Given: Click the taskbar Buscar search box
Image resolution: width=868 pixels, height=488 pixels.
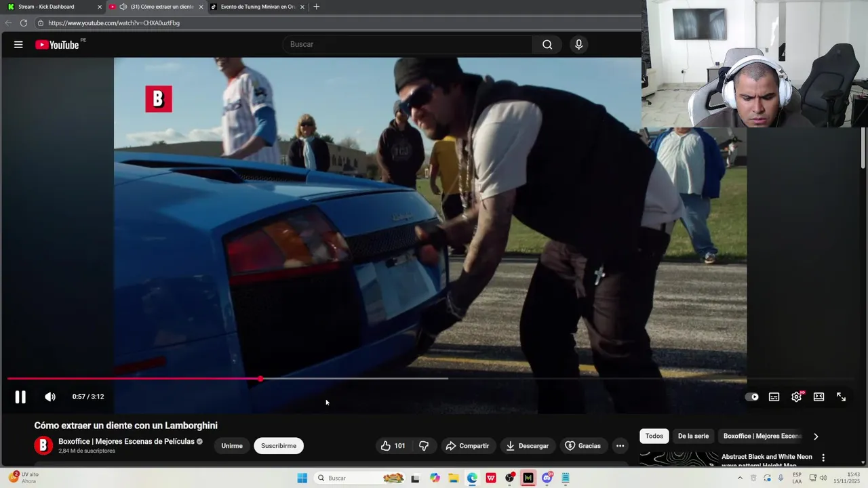Looking at the screenshot, I should [360, 479].
